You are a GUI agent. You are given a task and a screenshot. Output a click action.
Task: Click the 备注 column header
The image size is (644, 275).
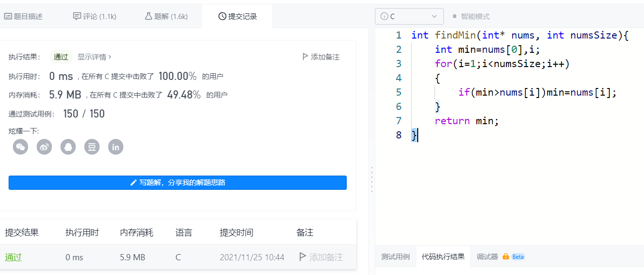coord(305,233)
